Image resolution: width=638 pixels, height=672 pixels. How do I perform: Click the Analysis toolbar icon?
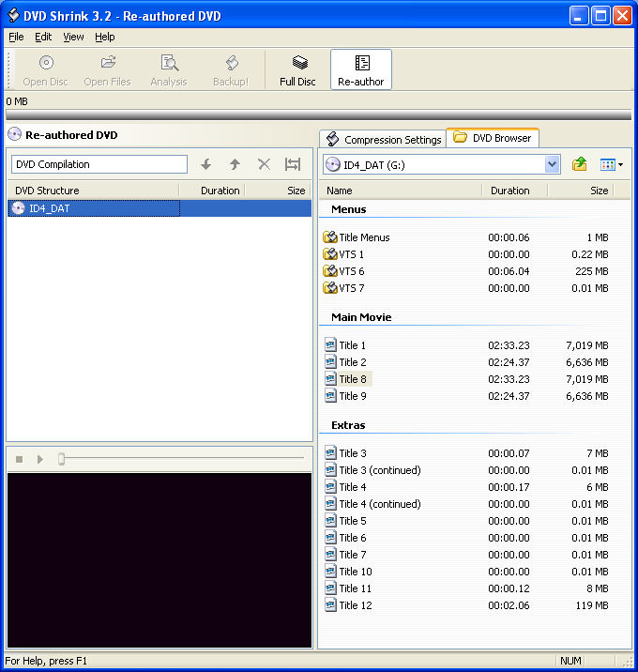tap(169, 63)
